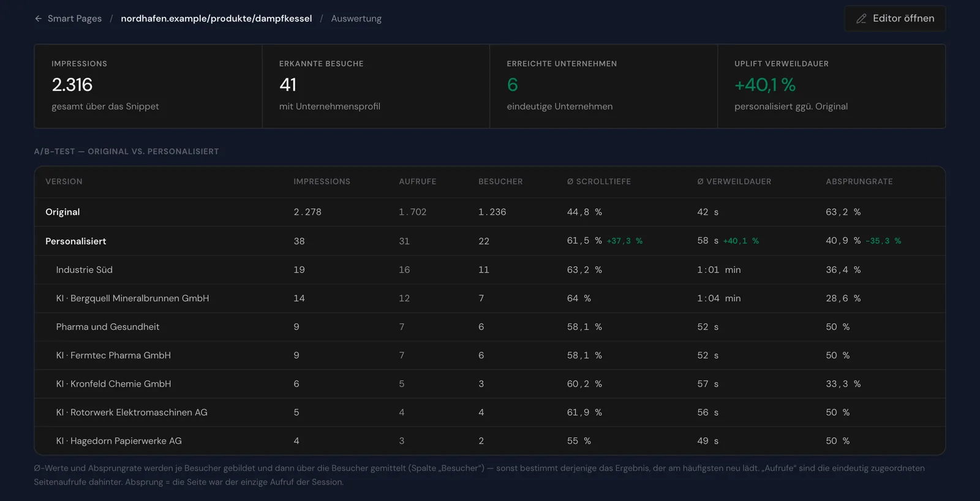The height and width of the screenshot is (501, 980).
Task: Select the KI · Rotorwerk Elektromaschinen AG row
Action: pos(490,412)
